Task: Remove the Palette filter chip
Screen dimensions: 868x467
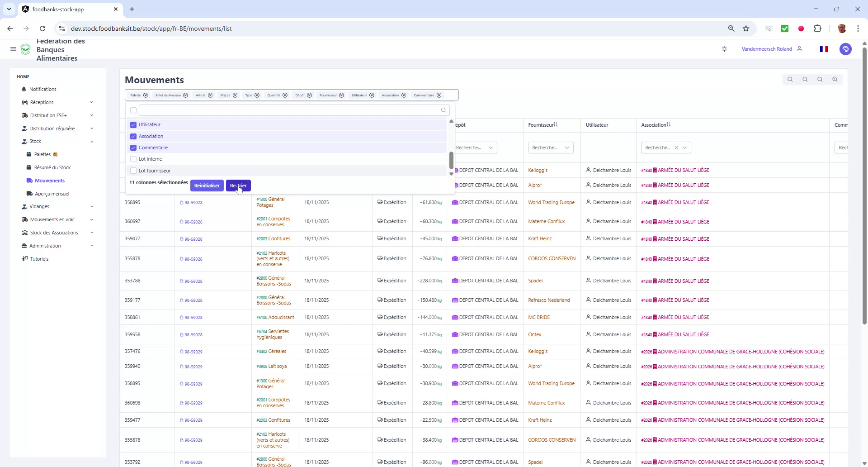Action: tap(145, 95)
